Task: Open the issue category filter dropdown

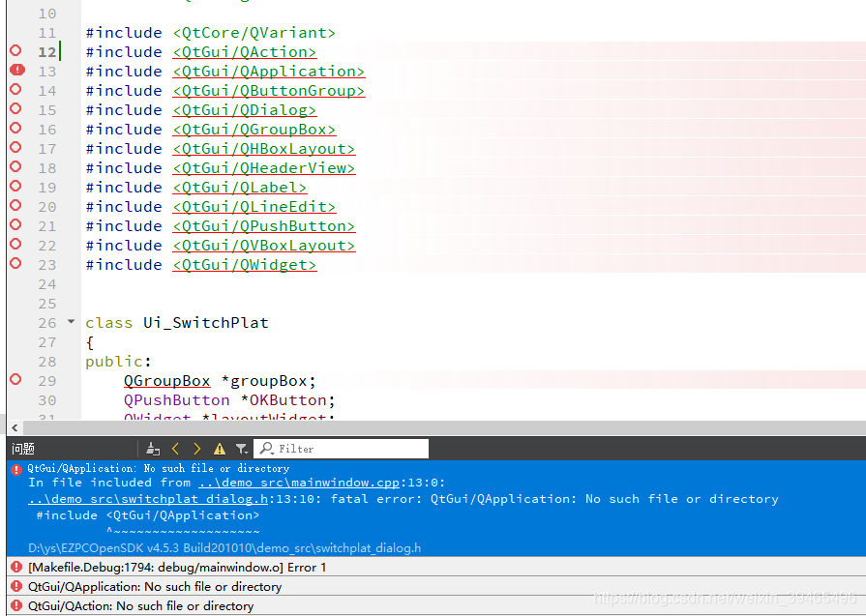Action: tap(241, 449)
